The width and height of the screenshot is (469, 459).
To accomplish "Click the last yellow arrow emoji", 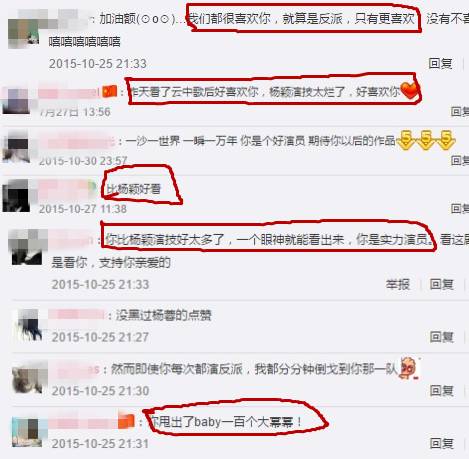I will pos(446,139).
